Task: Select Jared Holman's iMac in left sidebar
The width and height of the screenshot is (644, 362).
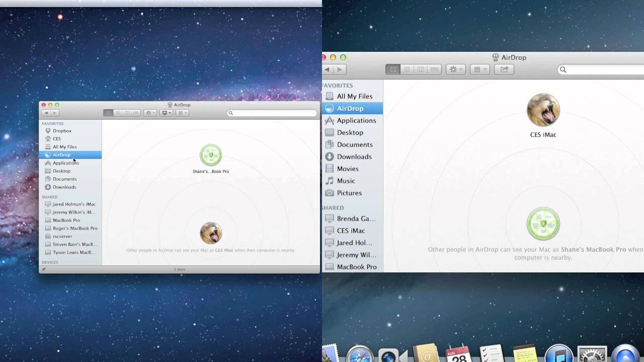Action: click(x=70, y=204)
